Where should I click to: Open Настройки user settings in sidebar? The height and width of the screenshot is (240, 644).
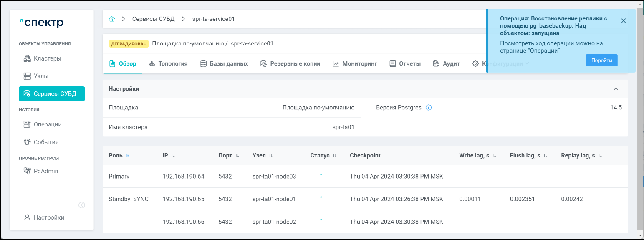click(48, 217)
